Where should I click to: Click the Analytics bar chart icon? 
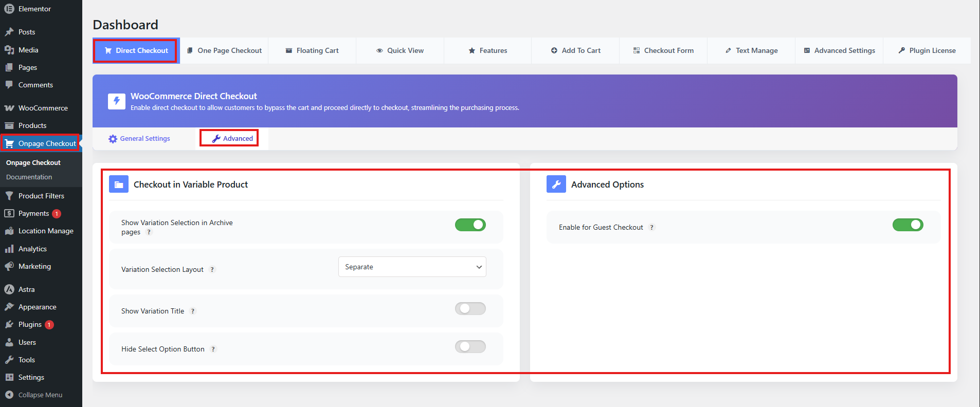[9, 249]
